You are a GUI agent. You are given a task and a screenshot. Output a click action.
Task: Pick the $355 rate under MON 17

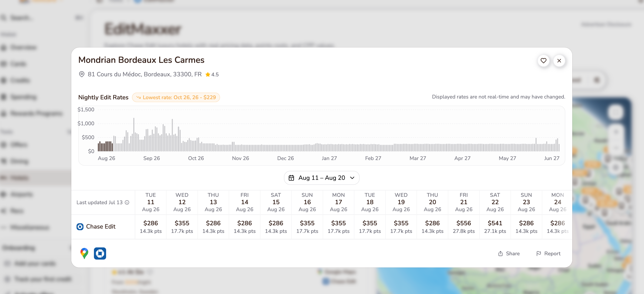click(x=339, y=227)
